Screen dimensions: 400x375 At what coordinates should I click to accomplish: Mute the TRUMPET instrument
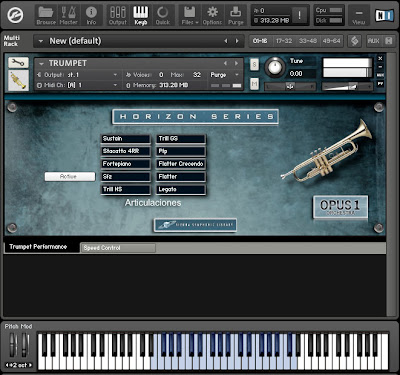pyautogui.click(x=254, y=84)
